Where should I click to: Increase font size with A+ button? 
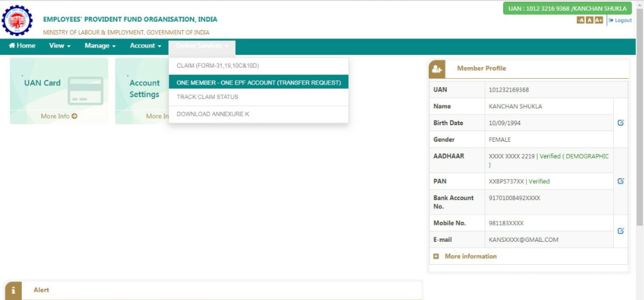tap(599, 21)
